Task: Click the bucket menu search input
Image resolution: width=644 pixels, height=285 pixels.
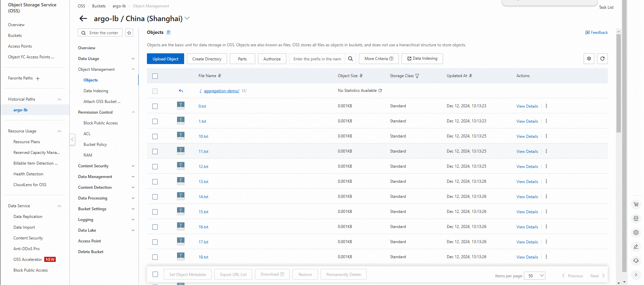Action: click(100, 33)
